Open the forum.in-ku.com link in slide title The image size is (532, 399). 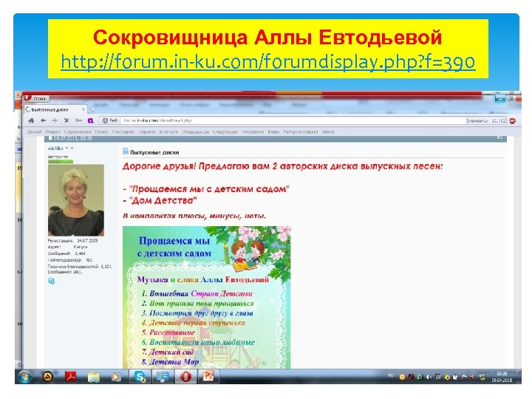(268, 62)
